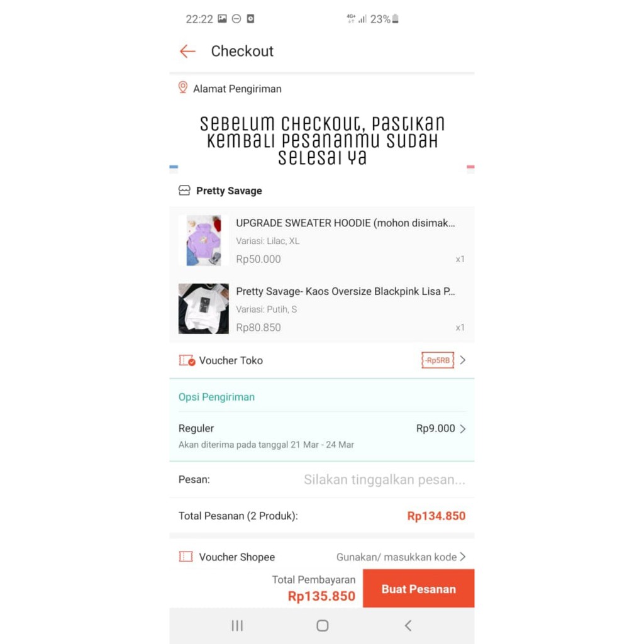This screenshot has width=644, height=644.
Task: Tap the Android home button
Action: coord(323,626)
